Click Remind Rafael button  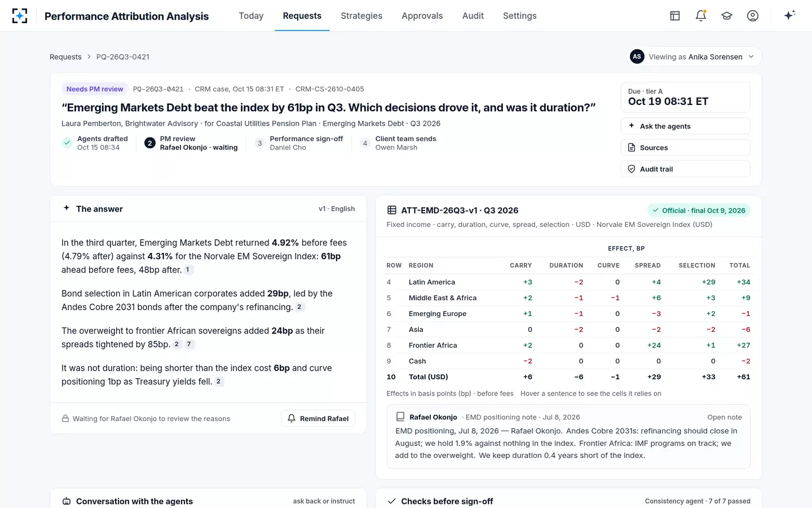click(318, 418)
